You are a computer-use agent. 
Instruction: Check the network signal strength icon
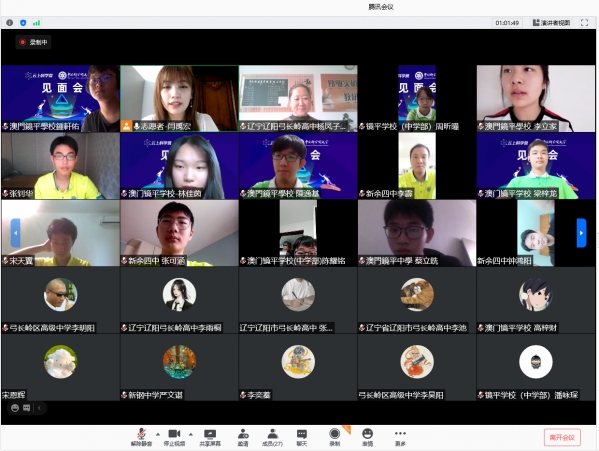coord(36,23)
